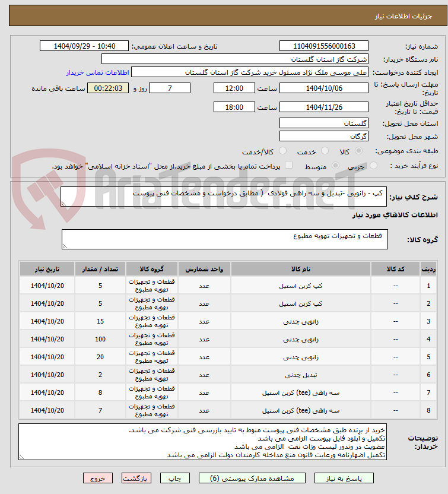448x494 pixels.
Task: Click the تعداد / مقدار column header
Action: [x=100, y=269]
